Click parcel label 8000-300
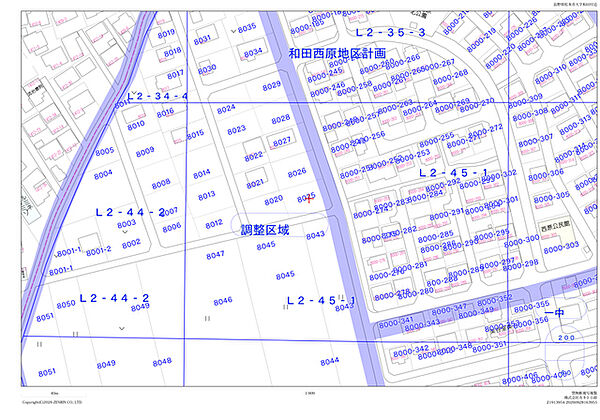 coord(522,241)
